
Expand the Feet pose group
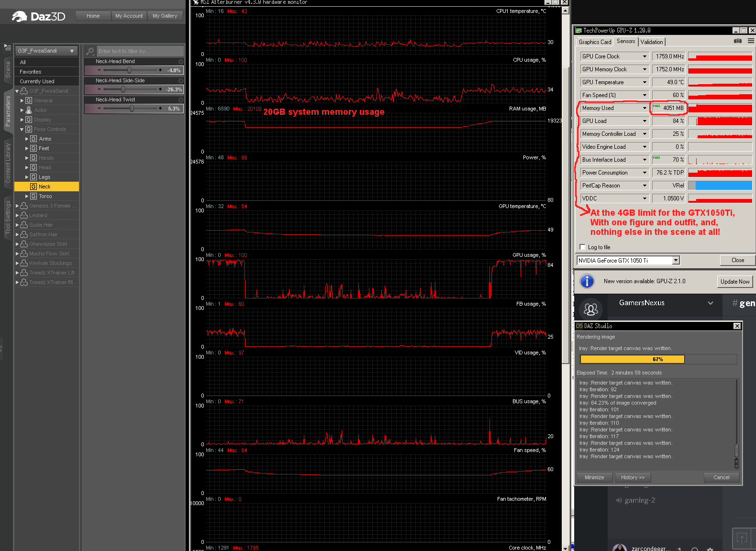pos(27,148)
